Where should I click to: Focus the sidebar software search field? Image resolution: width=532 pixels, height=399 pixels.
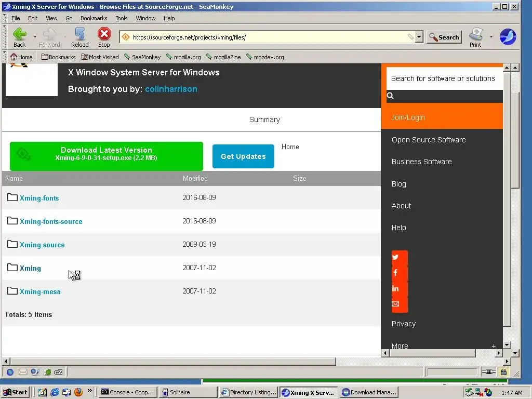445,78
